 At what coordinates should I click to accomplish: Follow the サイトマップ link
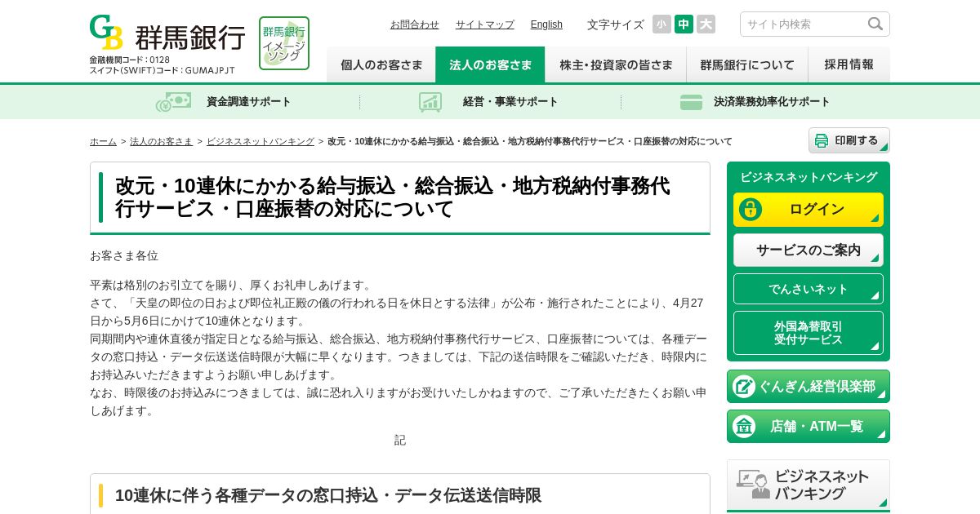tap(485, 24)
